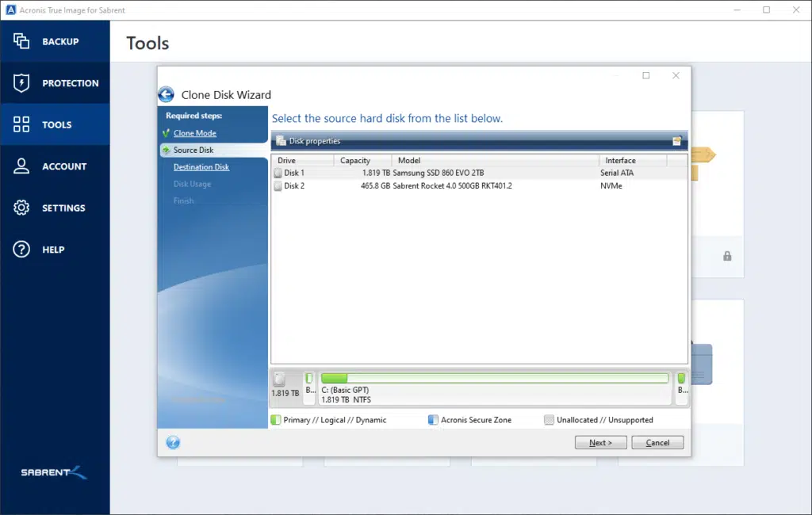Go to Clone Mode step
This screenshot has height=515, width=812.
pos(195,133)
